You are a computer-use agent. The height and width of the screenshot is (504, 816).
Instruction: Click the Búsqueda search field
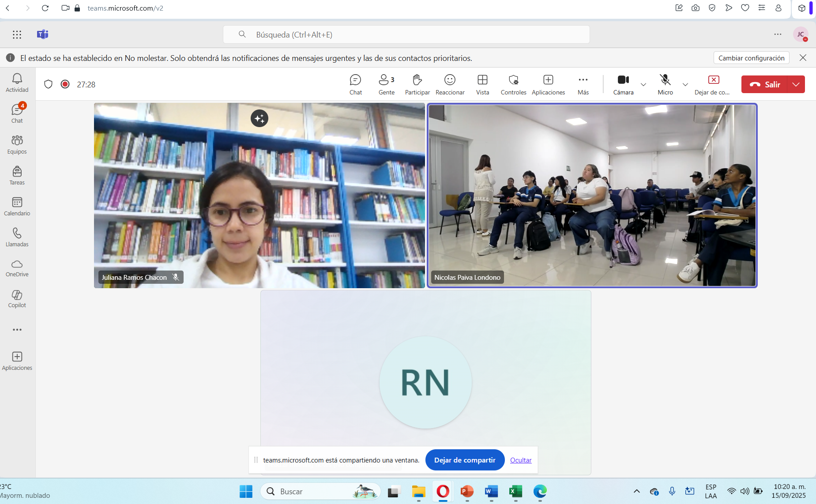pos(406,34)
